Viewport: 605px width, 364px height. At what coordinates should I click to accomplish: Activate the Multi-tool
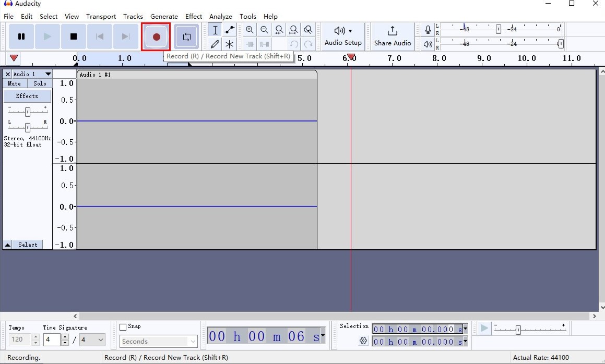pos(229,44)
